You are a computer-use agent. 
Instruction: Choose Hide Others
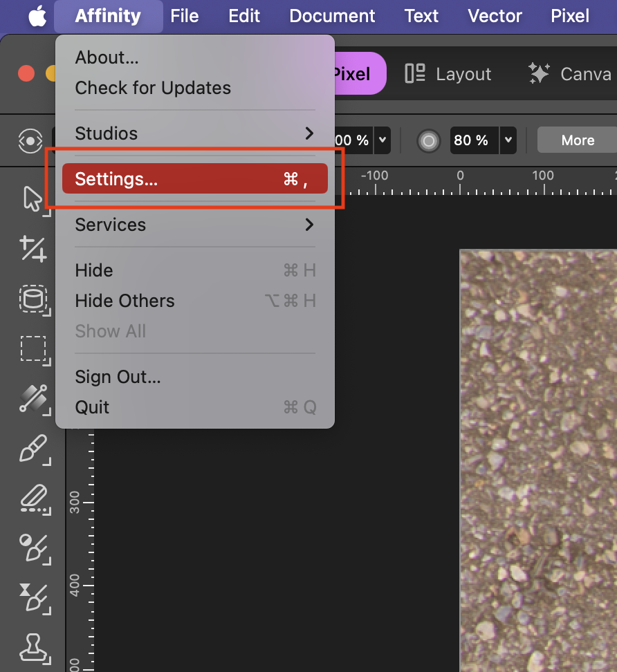195,301
